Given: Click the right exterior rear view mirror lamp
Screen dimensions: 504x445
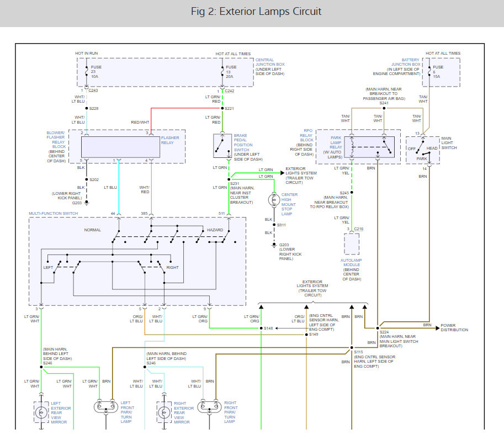Looking at the screenshot, I should [x=164, y=412].
